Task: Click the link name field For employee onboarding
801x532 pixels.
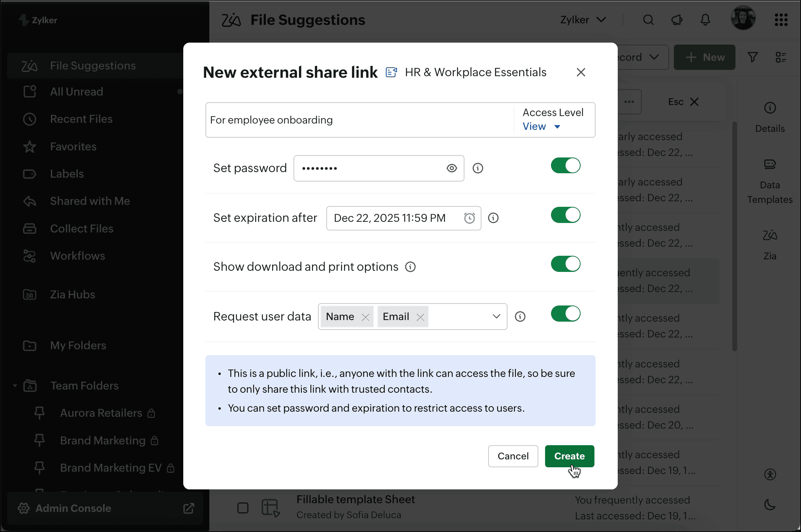Action: click(355, 120)
